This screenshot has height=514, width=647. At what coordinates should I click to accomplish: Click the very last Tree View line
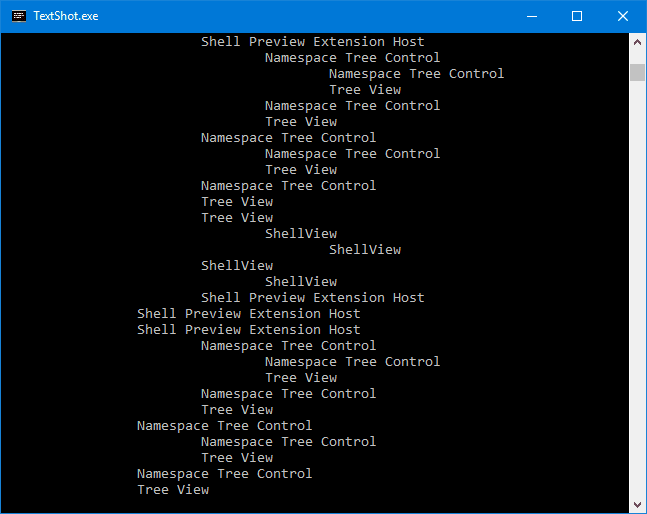pyautogui.click(x=173, y=490)
